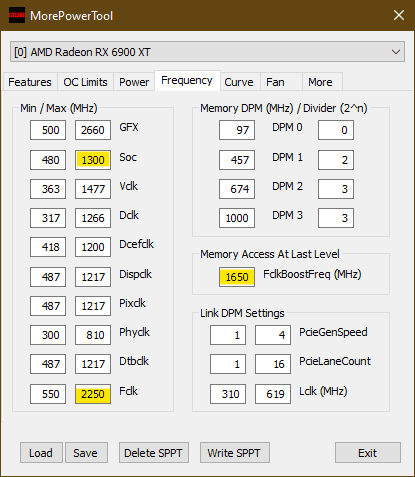Select the Dispclk maximum field
The width and height of the screenshot is (415, 477).
[x=93, y=277]
